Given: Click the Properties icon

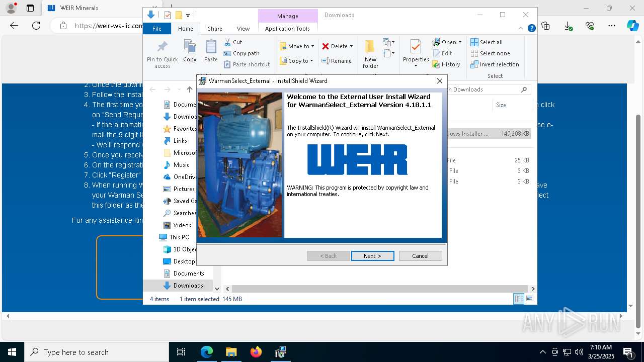Looking at the screenshot, I should point(416,48).
